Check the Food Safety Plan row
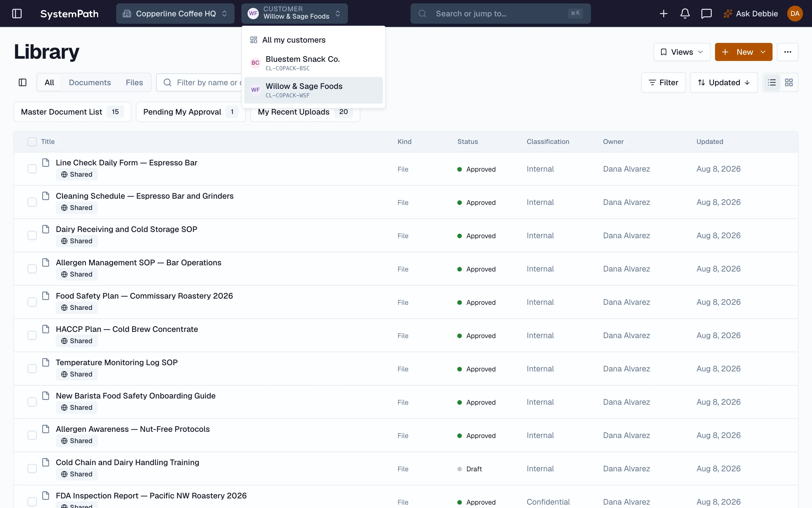This screenshot has width=812, height=508. (32, 302)
